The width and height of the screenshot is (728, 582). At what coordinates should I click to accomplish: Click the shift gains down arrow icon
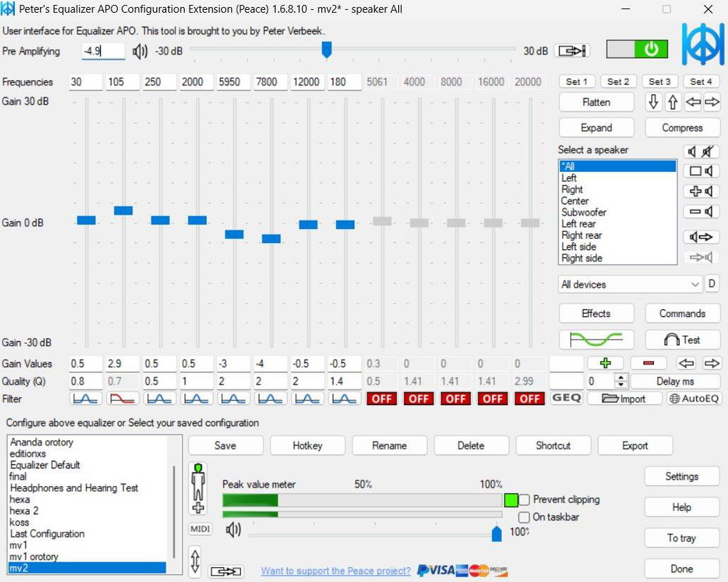coord(653,102)
